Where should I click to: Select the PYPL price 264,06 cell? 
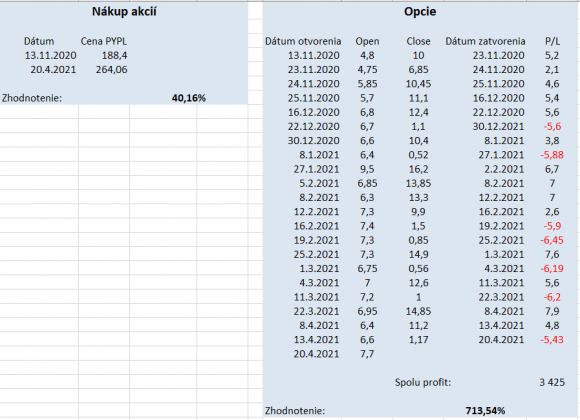(x=111, y=70)
